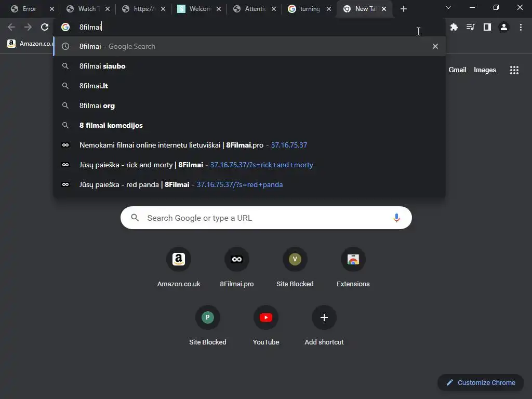Open the profile avatar icon
This screenshot has width=532, height=399.
504,27
